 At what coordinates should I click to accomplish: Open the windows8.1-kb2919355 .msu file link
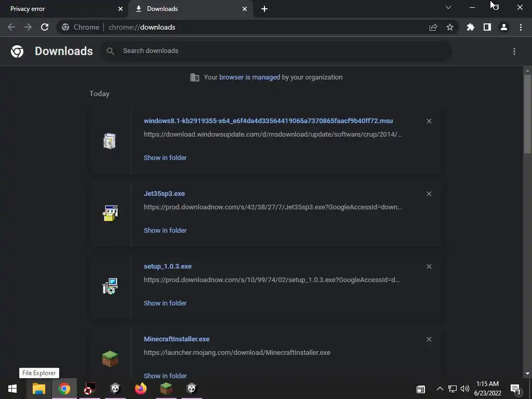(269, 121)
